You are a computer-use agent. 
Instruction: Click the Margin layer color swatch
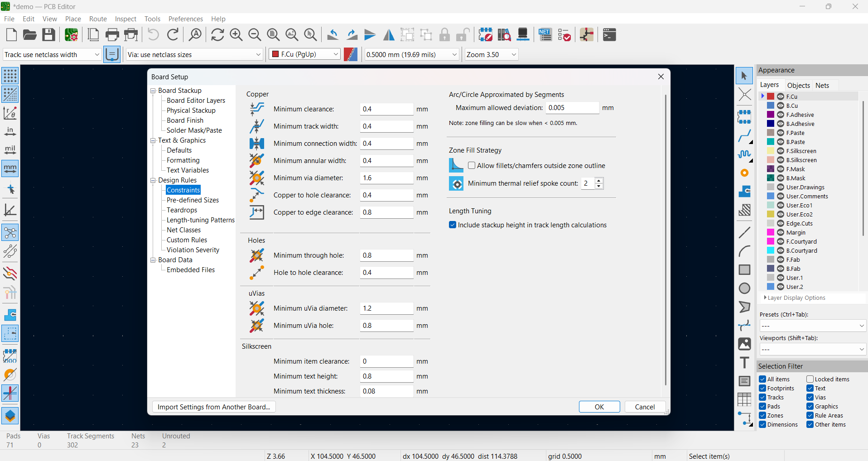click(x=771, y=232)
